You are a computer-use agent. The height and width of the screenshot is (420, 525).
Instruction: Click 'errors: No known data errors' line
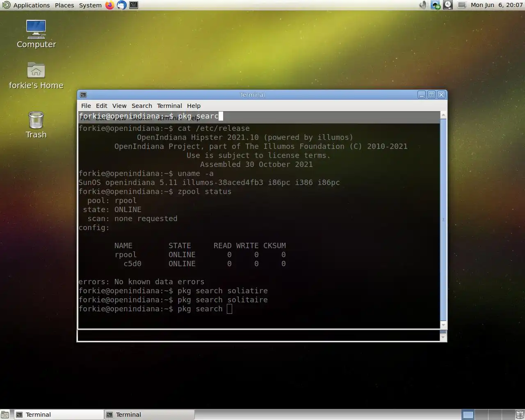(142, 282)
